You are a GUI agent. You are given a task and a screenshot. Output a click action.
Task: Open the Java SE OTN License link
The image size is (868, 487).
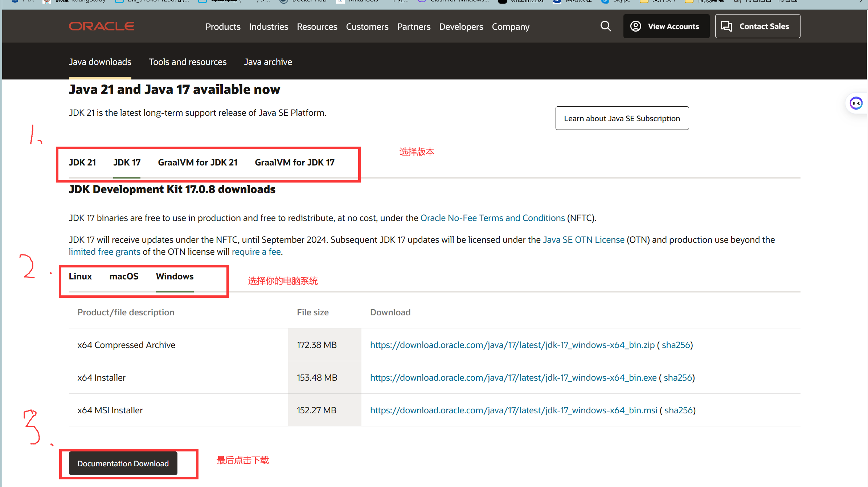pyautogui.click(x=584, y=240)
